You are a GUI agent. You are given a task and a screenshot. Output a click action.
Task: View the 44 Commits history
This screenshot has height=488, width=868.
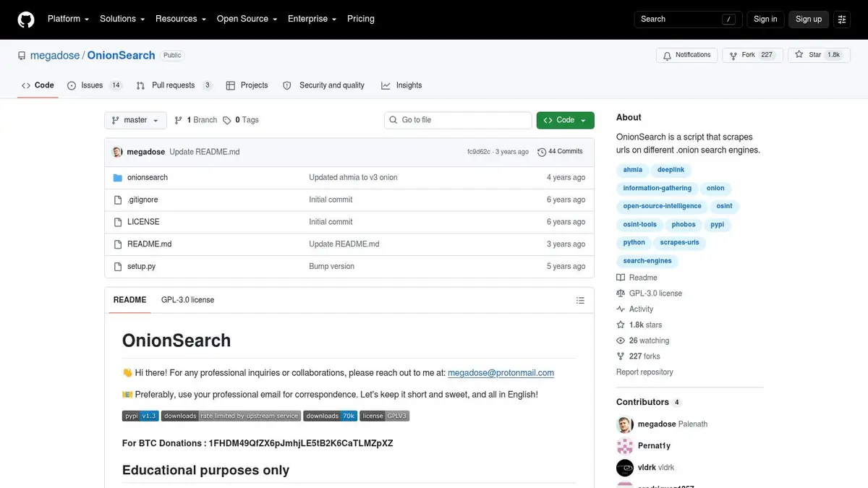pos(560,152)
